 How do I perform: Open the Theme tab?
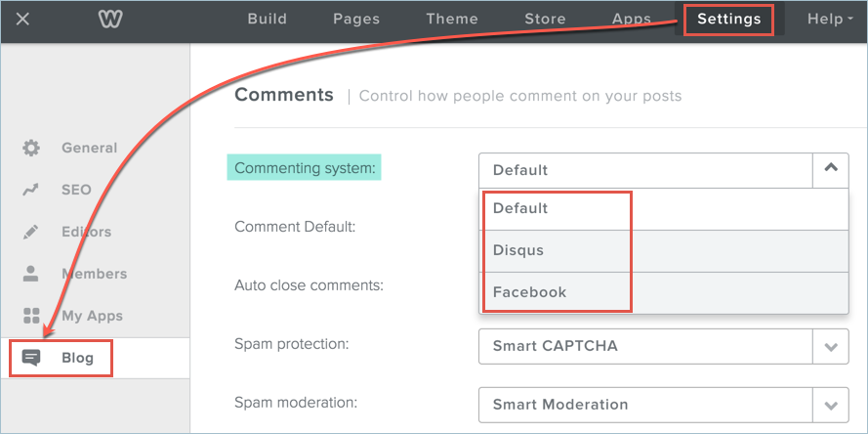point(452,20)
